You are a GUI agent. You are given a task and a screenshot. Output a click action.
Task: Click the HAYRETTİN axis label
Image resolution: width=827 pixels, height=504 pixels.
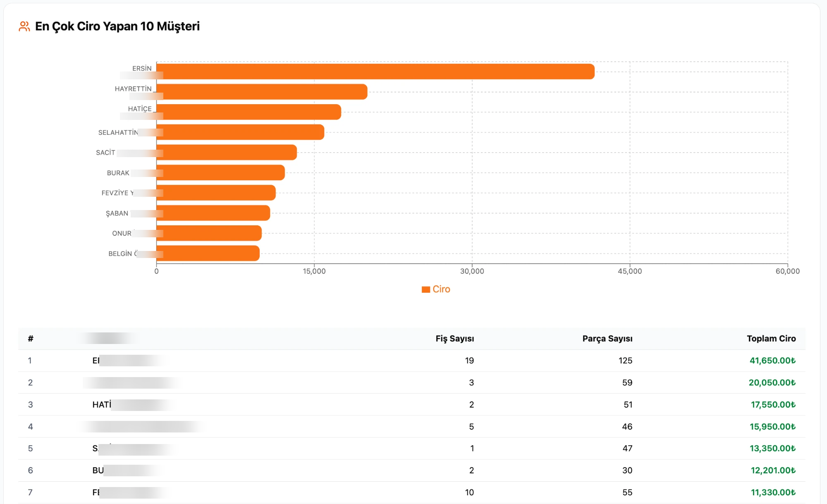133,89
